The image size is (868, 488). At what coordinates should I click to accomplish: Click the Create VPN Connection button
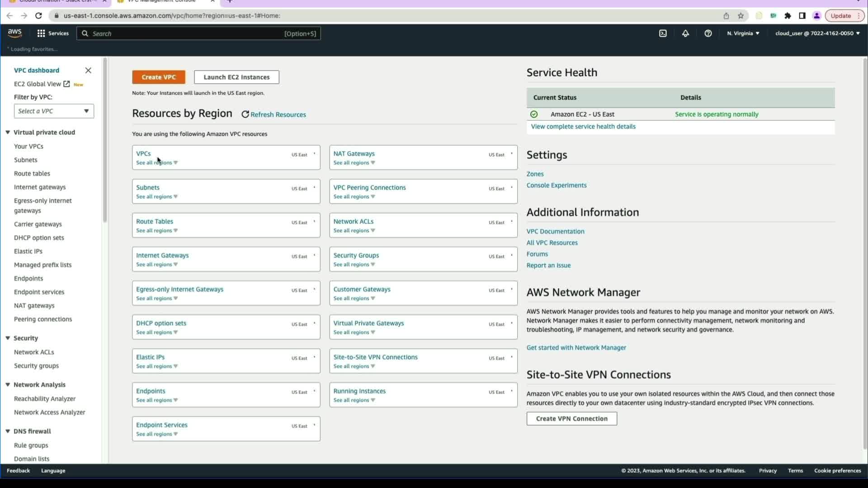tap(571, 418)
